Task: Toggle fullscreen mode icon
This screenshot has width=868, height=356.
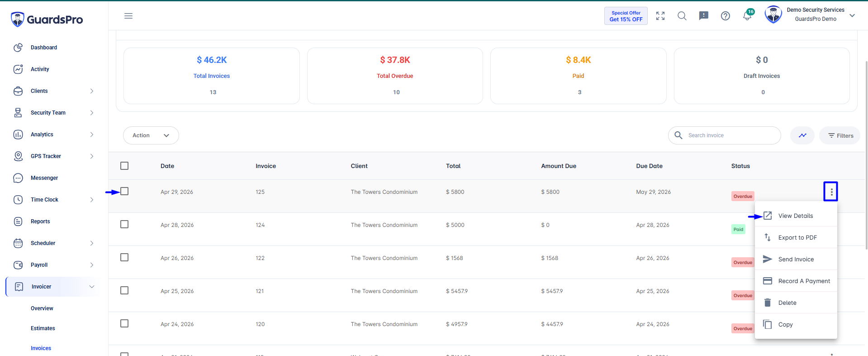Action: (660, 16)
